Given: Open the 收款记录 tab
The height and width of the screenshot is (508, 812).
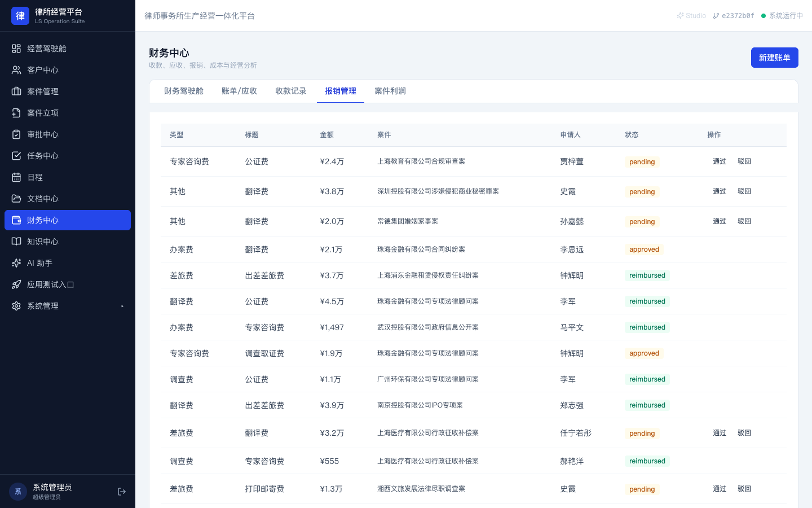Looking at the screenshot, I should point(291,91).
